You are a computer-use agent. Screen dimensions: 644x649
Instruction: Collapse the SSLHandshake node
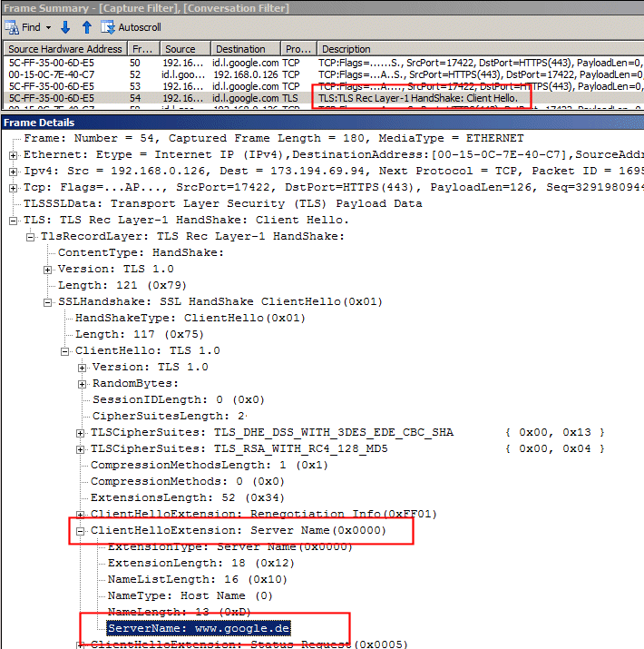(x=47, y=302)
